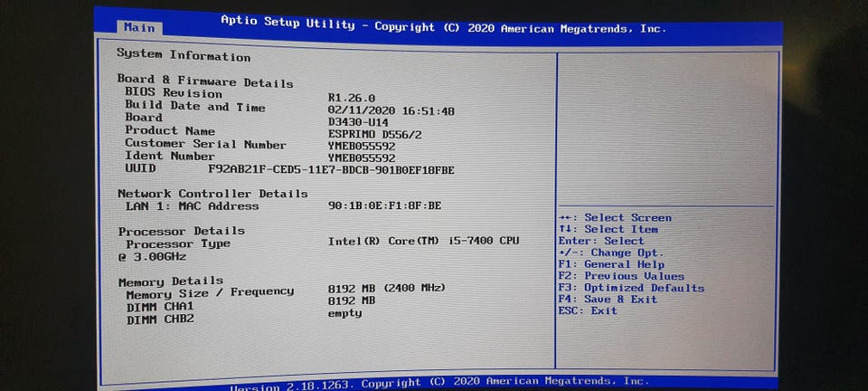Select the Build Date and Time label
The image size is (868, 391).
click(195, 106)
